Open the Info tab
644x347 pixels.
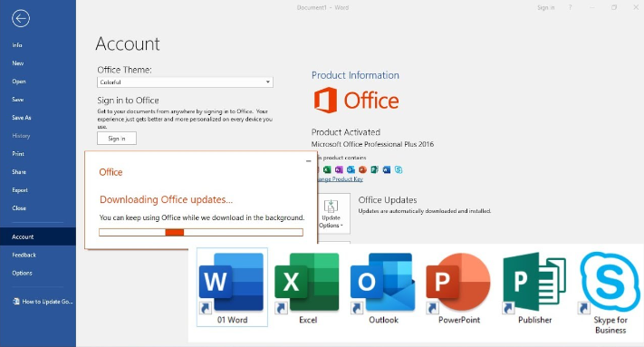pyautogui.click(x=17, y=45)
